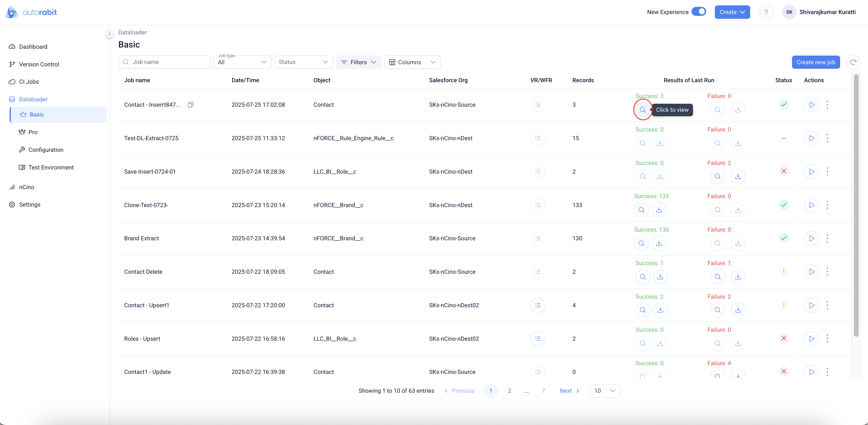Image resolution: width=868 pixels, height=425 pixels.
Task: Open the help question mark icon
Action: point(766,13)
